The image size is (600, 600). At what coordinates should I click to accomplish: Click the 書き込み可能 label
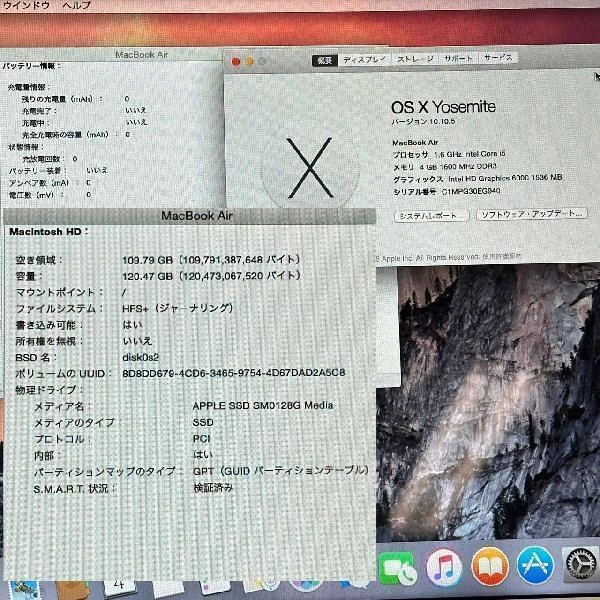[x=49, y=325]
